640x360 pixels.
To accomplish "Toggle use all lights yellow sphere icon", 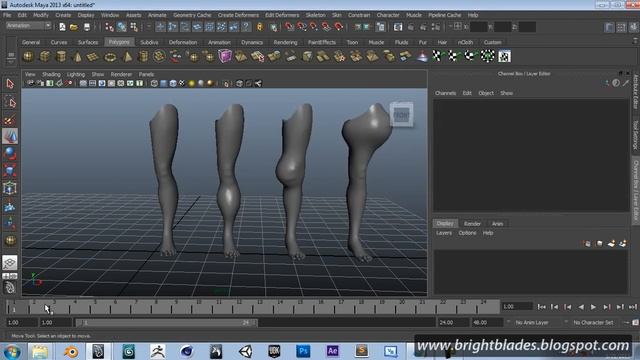I will (x=191, y=84).
